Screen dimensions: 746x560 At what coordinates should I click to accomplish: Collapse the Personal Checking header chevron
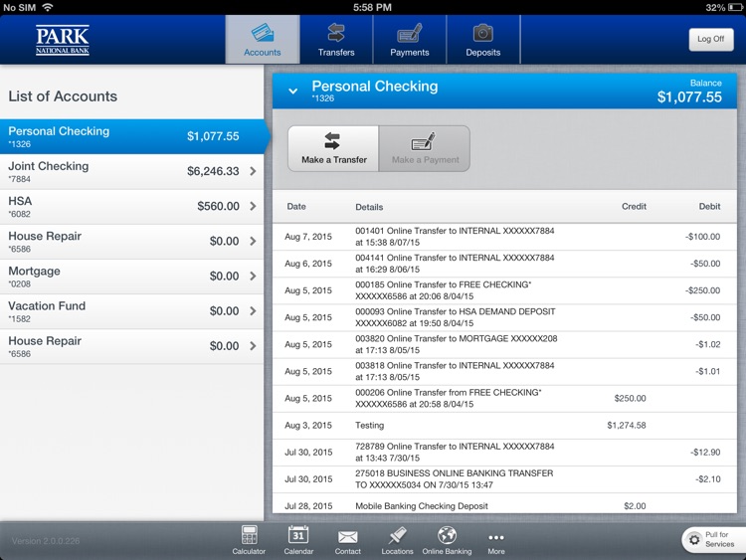click(293, 91)
